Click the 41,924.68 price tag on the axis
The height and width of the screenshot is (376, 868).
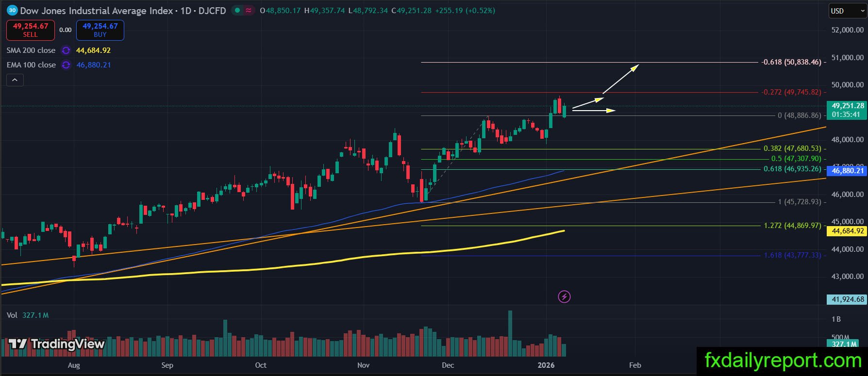(x=847, y=299)
